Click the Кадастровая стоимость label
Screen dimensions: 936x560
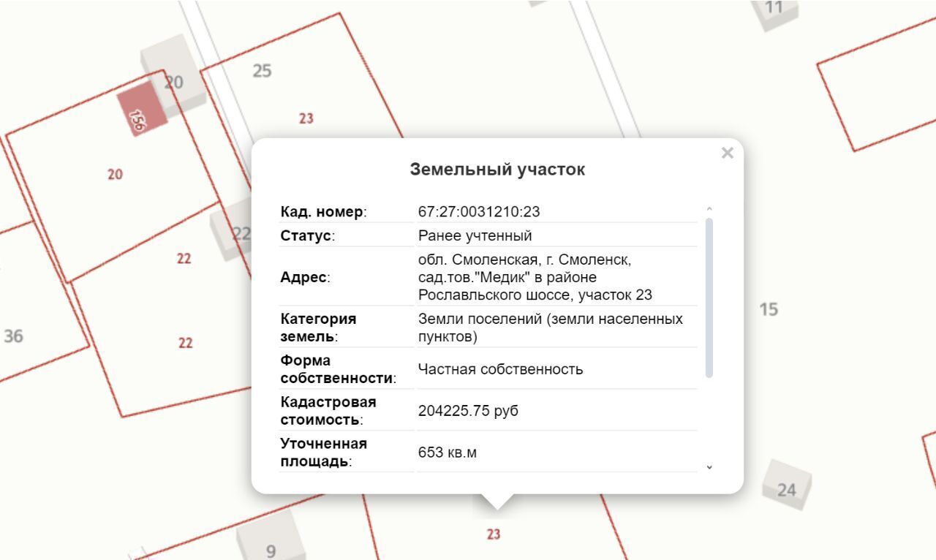click(328, 411)
